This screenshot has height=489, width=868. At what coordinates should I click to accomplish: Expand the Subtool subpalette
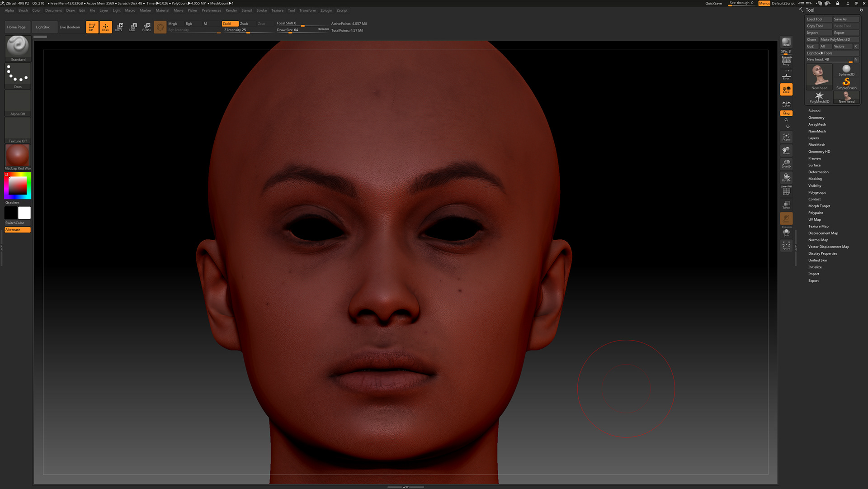[x=814, y=111]
